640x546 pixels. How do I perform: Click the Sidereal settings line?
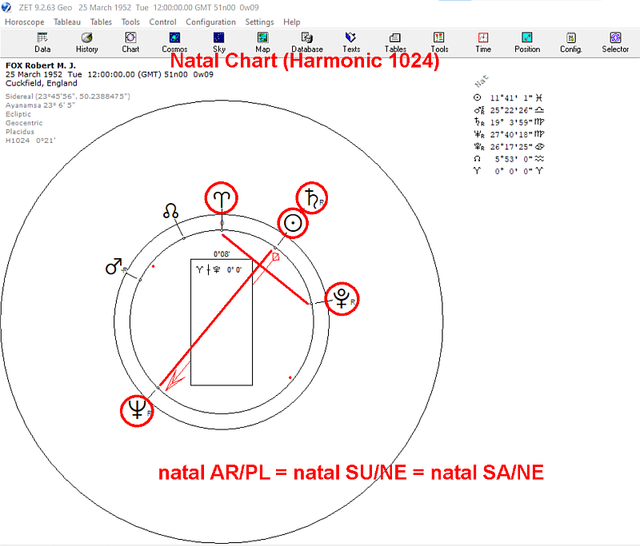click(x=68, y=96)
